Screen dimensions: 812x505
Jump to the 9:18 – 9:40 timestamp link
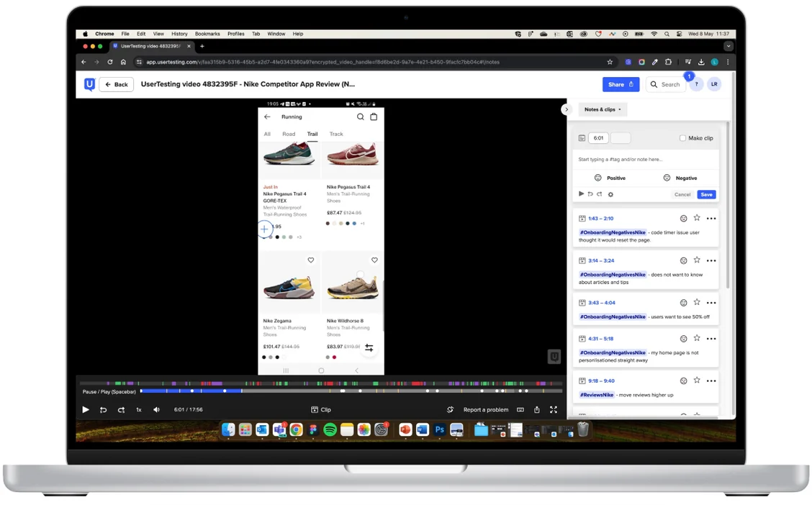(601, 381)
